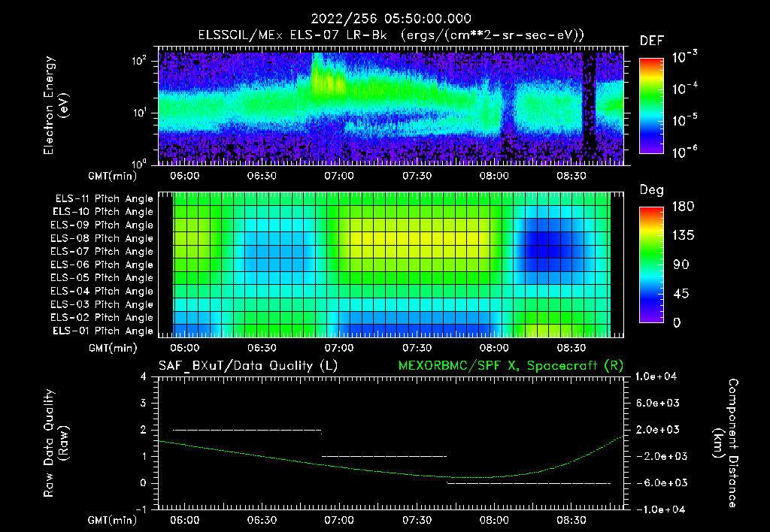Viewport: 770px width, 532px height.
Task: Click the 10^-3 tick on DEF colorbar
Action: point(684,57)
